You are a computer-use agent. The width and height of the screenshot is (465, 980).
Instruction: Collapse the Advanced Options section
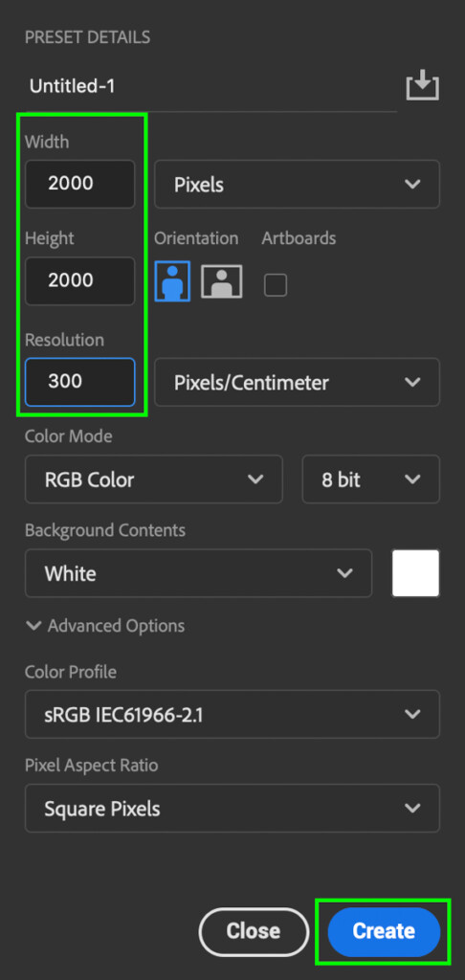105,626
